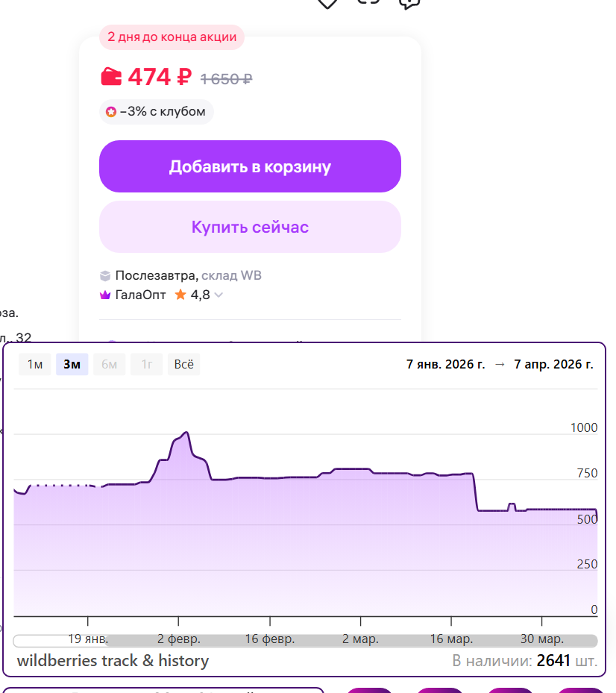Click the start date 7 янв. 2026
616x693 pixels.
pos(445,364)
